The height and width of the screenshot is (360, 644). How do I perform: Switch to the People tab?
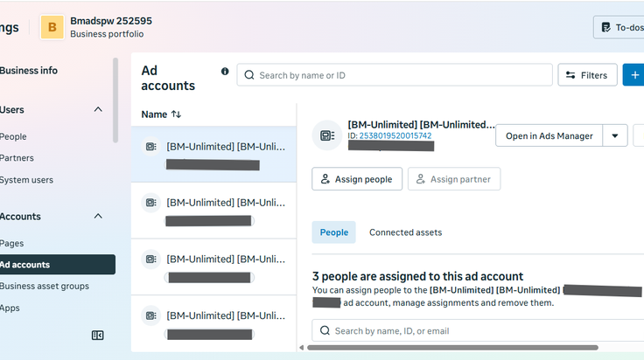click(334, 232)
